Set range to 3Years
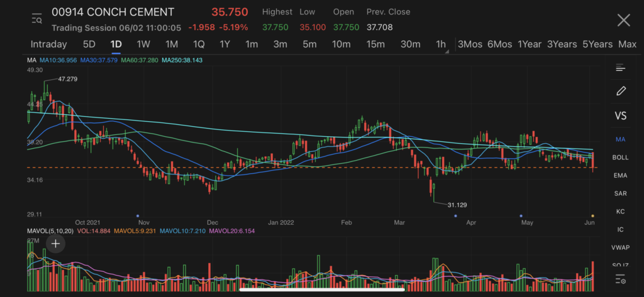 [x=562, y=45]
